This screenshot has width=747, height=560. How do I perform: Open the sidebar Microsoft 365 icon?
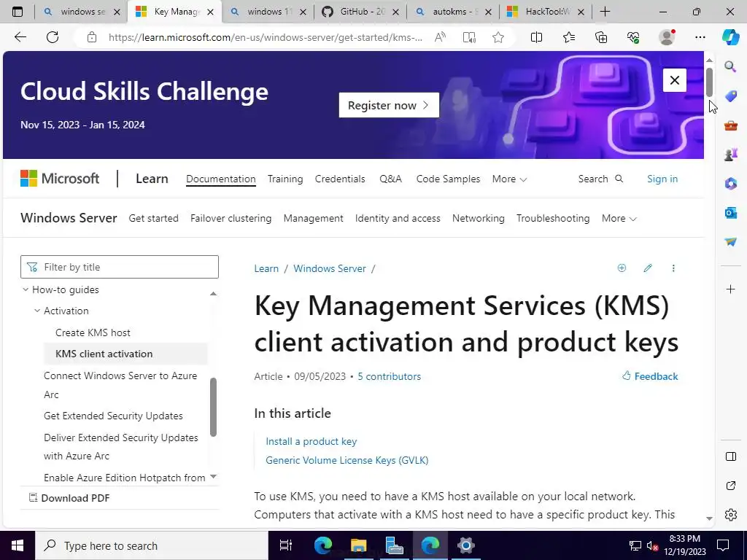click(730, 183)
